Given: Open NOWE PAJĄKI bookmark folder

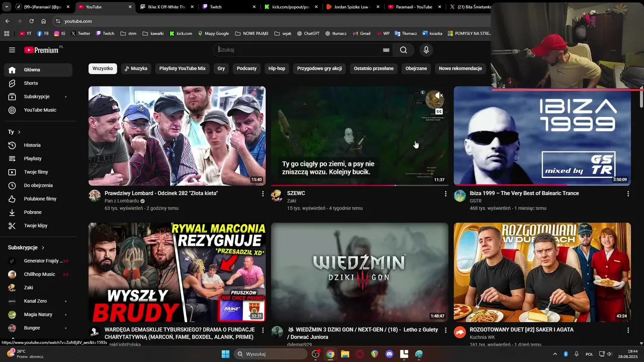Looking at the screenshot, I should 252,34.
